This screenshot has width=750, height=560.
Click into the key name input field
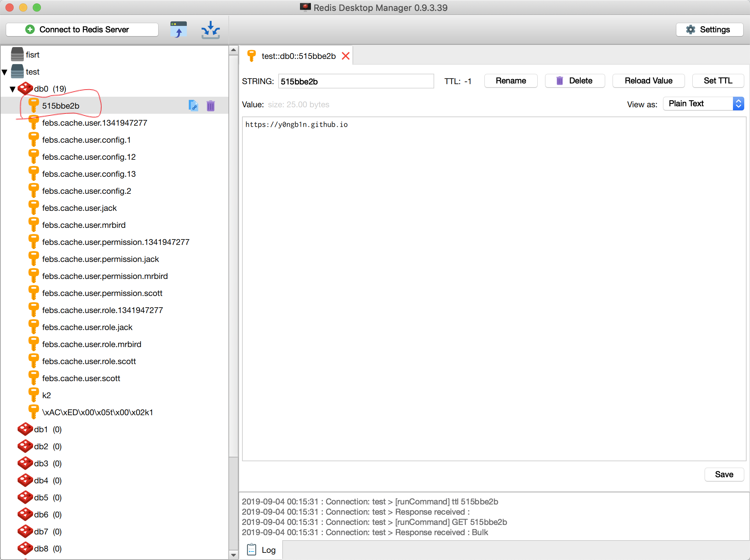[356, 81]
